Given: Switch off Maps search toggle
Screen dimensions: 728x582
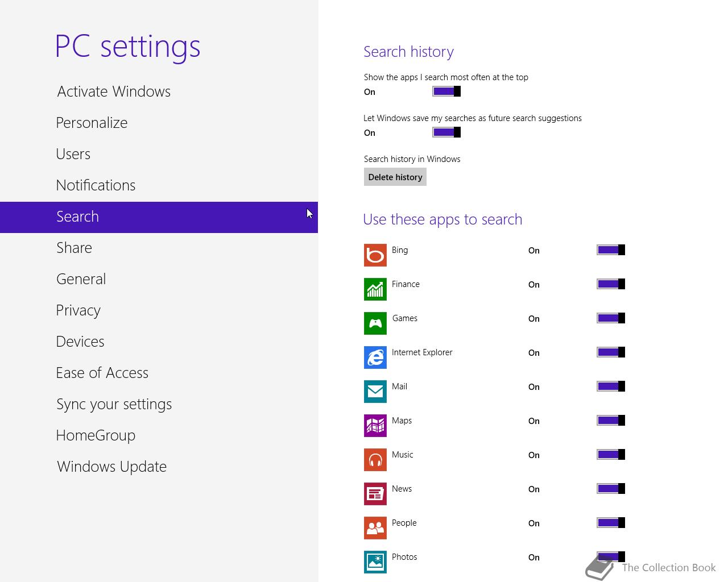Looking at the screenshot, I should [611, 421].
